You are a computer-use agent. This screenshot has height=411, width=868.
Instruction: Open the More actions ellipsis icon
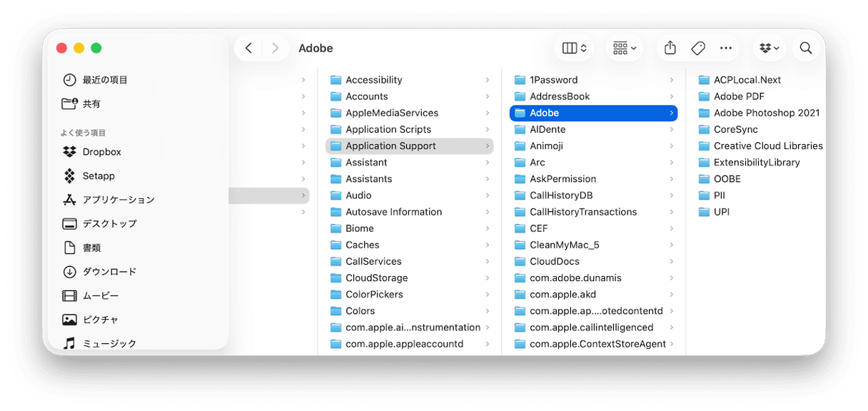point(726,48)
